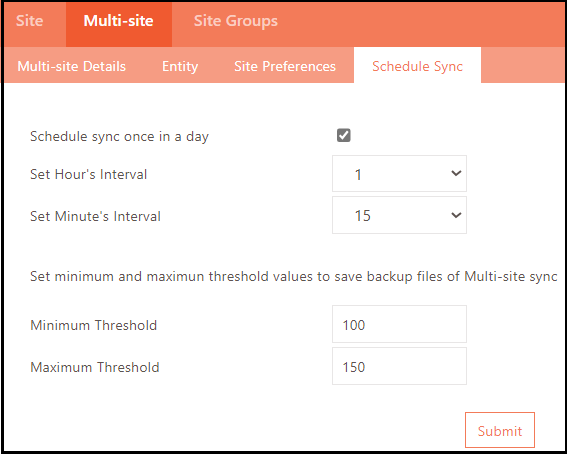Image resolution: width=567 pixels, height=455 pixels.
Task: Click the 'Set Hour's Interval' label text
Action: coord(89,174)
